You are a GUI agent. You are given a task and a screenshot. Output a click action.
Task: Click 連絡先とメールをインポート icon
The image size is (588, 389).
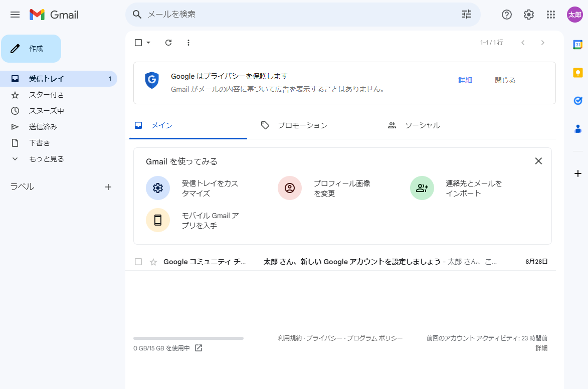click(422, 188)
